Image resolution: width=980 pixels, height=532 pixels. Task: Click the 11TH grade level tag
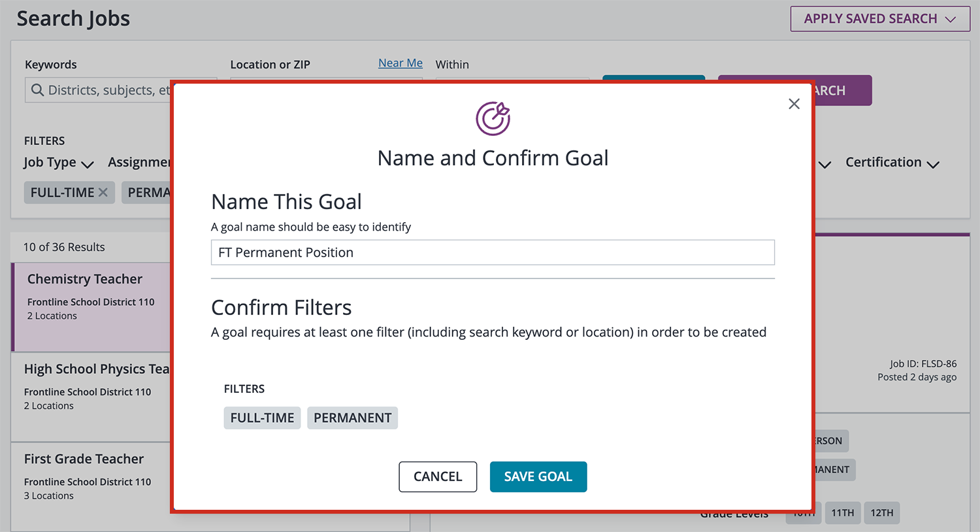click(842, 513)
